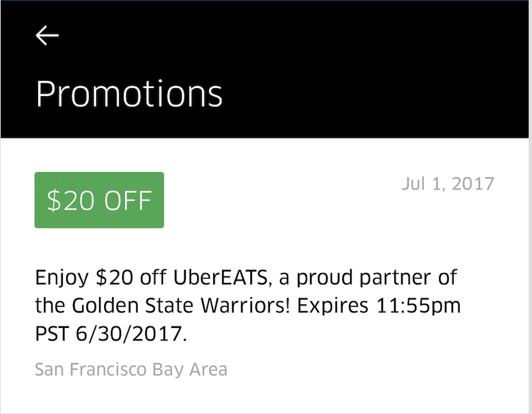Click the San Francisco Bay Area label
The image size is (532, 414).
click(131, 369)
